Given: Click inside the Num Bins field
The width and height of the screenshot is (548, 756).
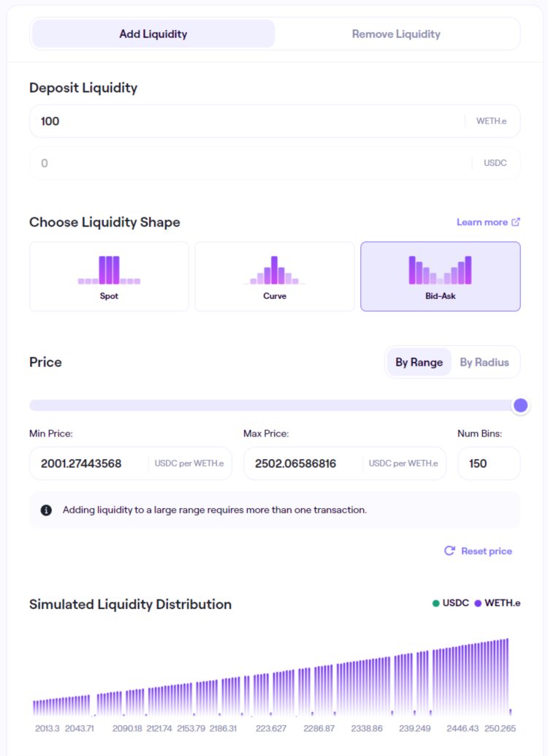Looking at the screenshot, I should [x=489, y=463].
